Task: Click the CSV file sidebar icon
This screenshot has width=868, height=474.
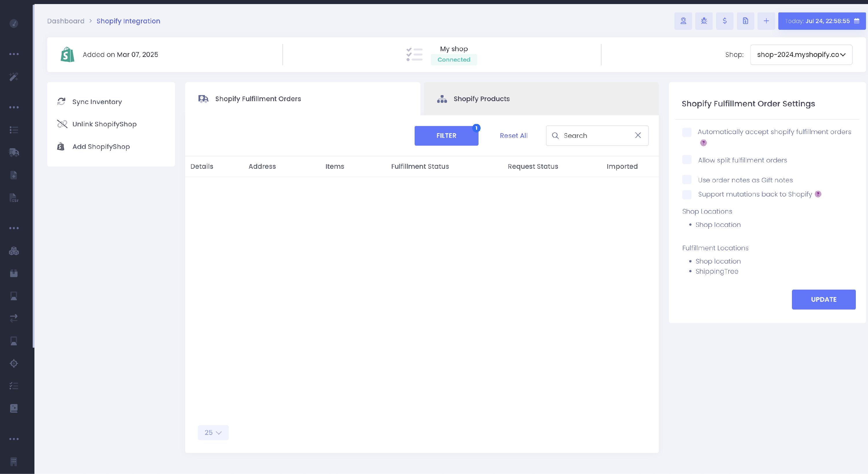Action: [x=14, y=198]
